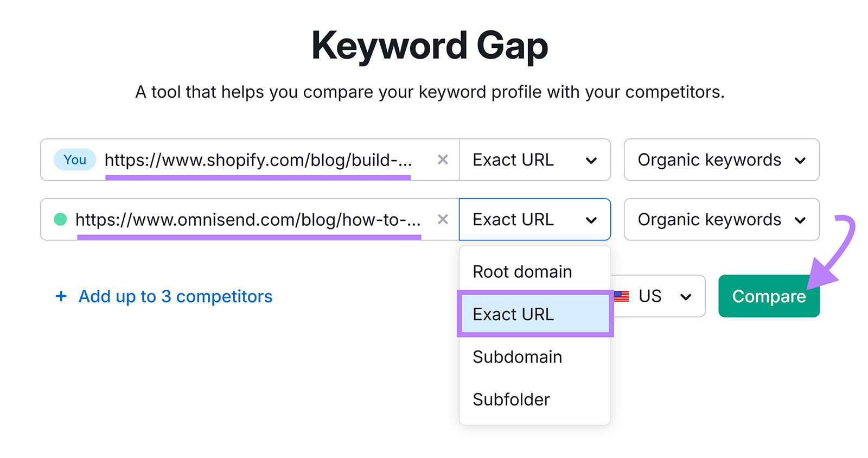Select Subfolder from the open dropdown
The height and width of the screenshot is (458, 868).
(x=510, y=399)
